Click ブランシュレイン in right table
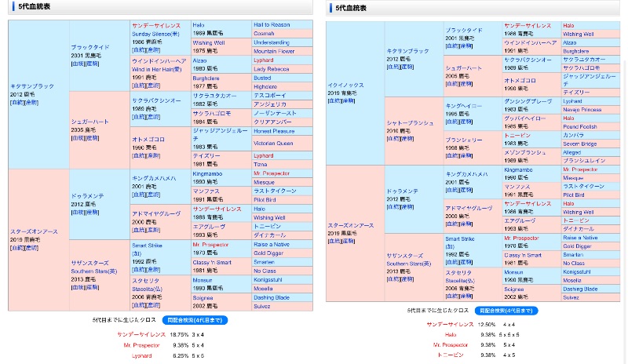This screenshot has width=628, height=364. click(583, 161)
